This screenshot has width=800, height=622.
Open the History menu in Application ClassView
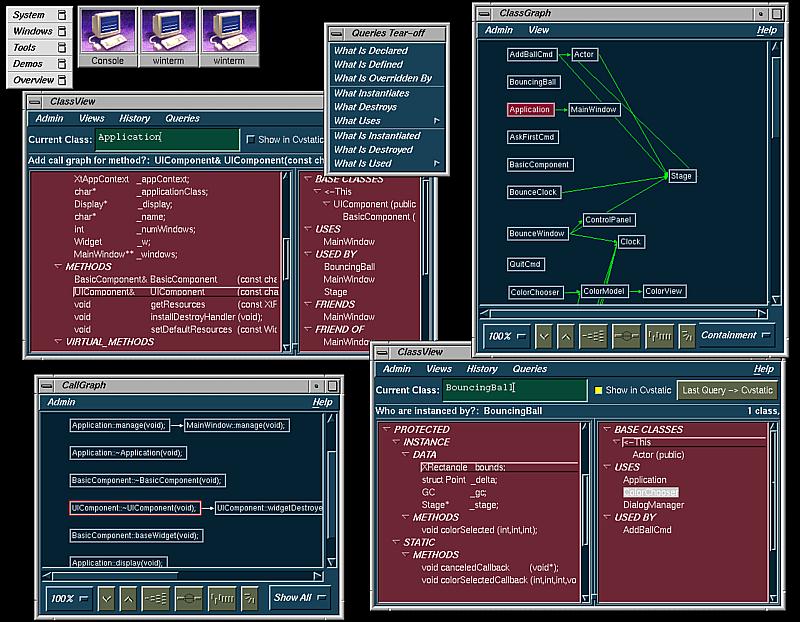pos(134,118)
